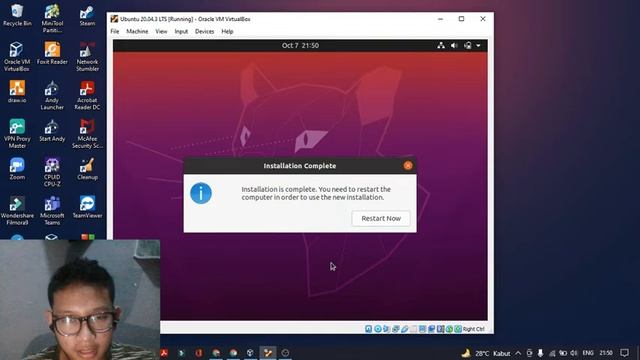Click the microphone tray icon
The height and width of the screenshot is (360, 640).
(540, 353)
